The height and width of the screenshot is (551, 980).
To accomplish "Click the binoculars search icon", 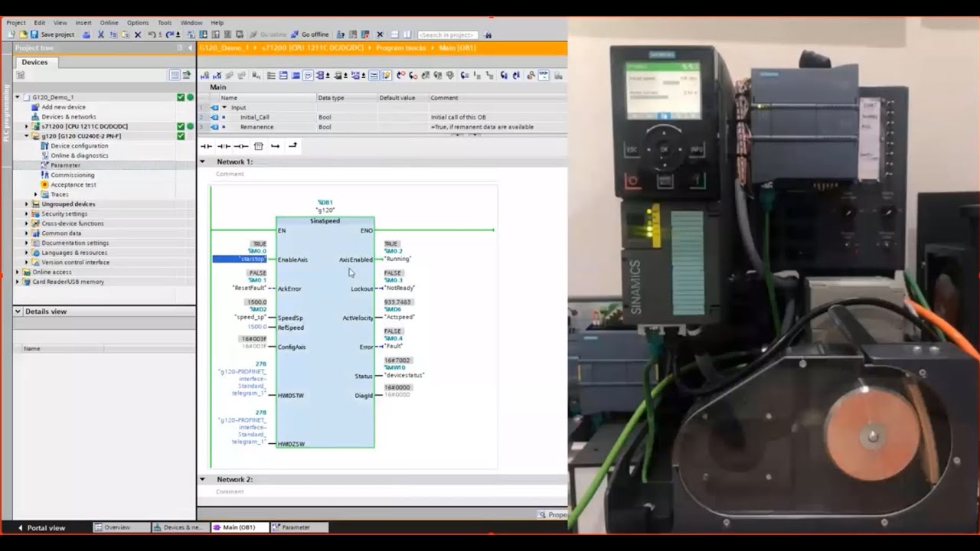I will pos(488,34).
